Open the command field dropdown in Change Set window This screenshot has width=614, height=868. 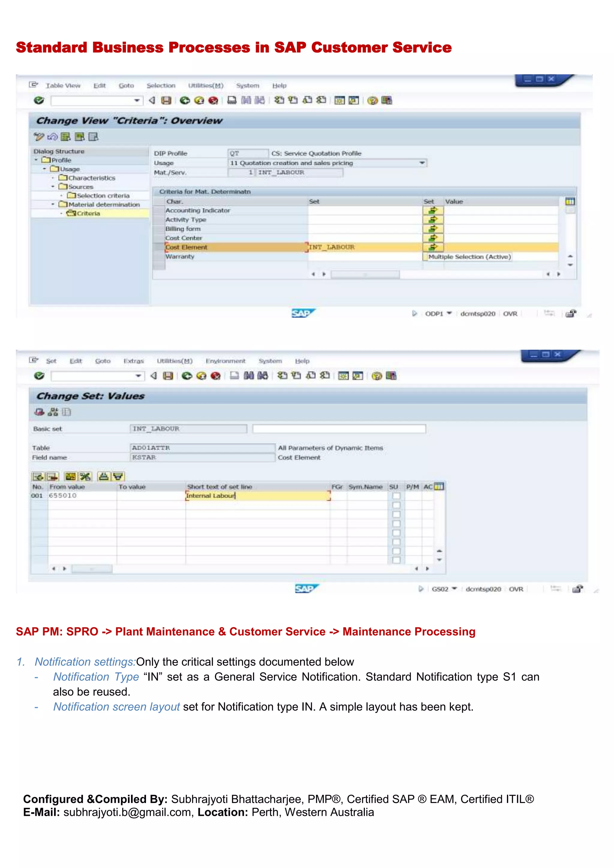click(139, 376)
